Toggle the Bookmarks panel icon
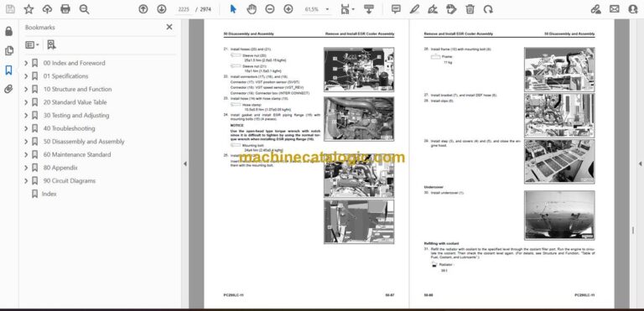This screenshot has width=644, height=311. tap(8, 70)
